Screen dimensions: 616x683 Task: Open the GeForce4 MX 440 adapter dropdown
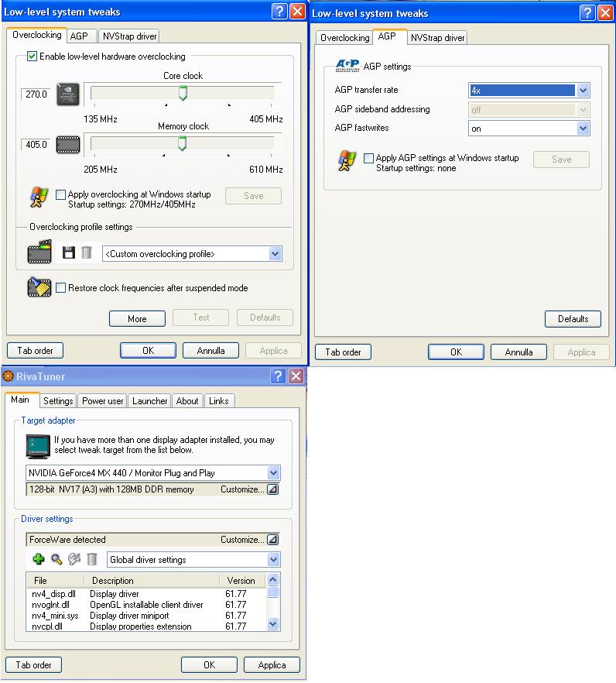[273, 472]
